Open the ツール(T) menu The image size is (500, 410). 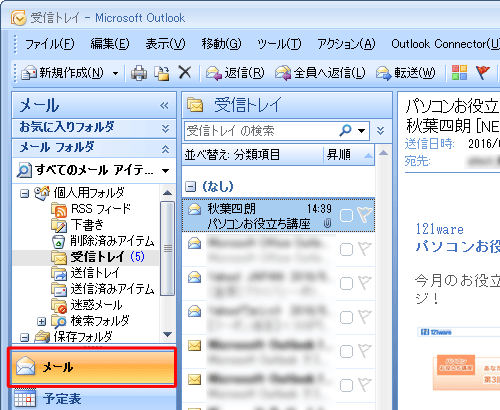[x=279, y=44]
